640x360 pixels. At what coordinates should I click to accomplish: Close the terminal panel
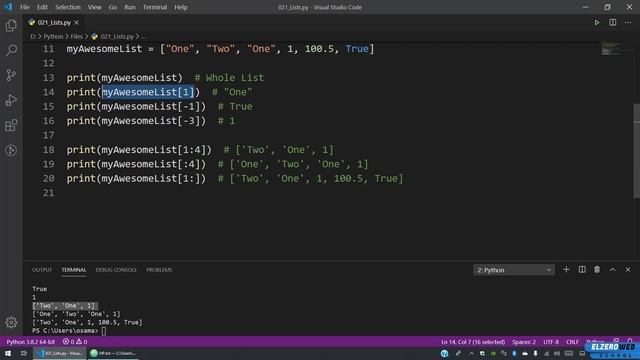[628, 269]
